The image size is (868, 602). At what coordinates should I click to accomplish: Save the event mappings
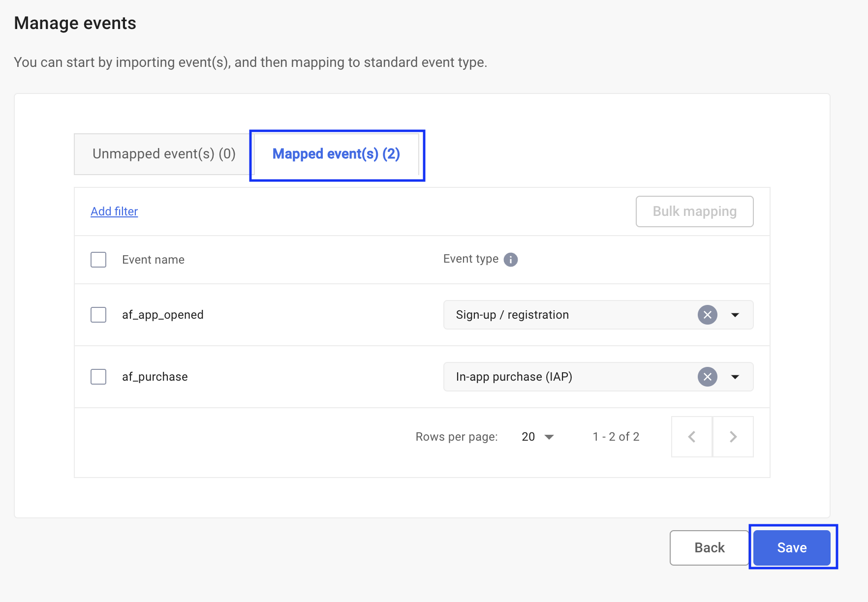[x=792, y=547]
